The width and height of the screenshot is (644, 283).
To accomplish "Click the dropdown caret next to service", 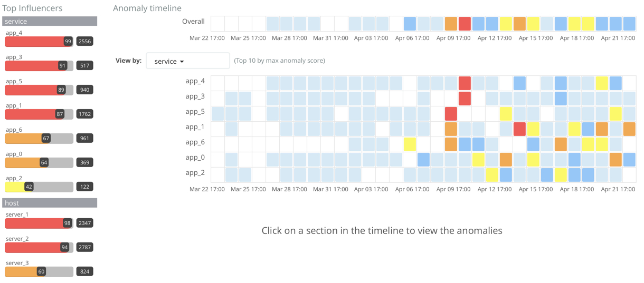I will point(182,62).
